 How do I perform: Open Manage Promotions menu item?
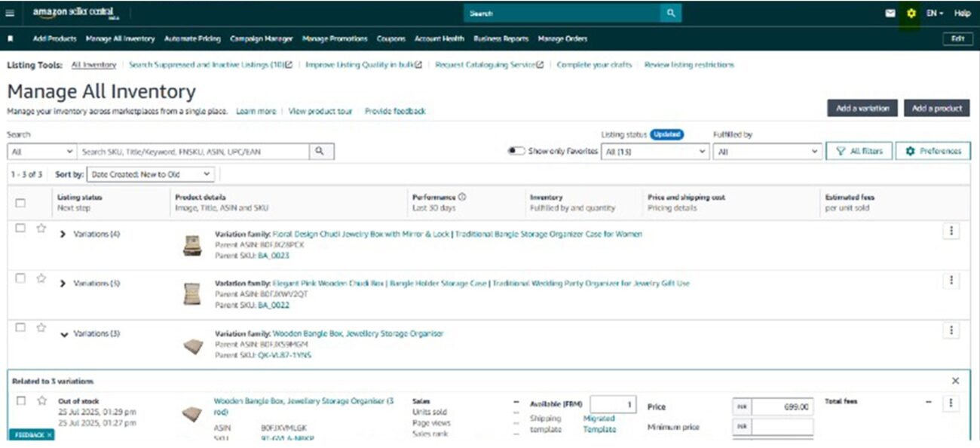point(335,38)
